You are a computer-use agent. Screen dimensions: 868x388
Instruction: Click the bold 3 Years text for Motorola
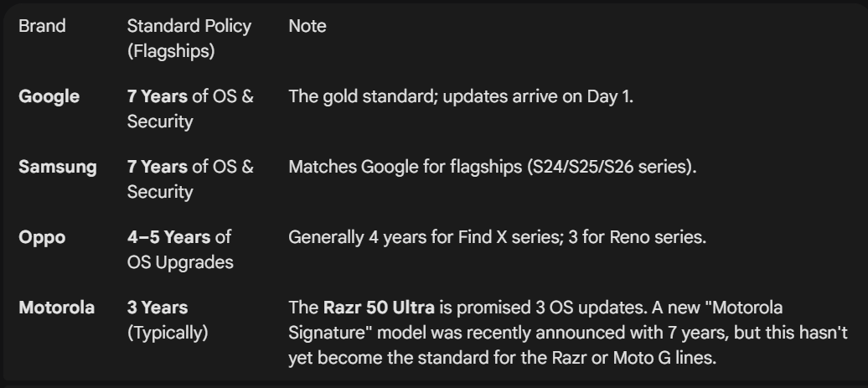(157, 308)
